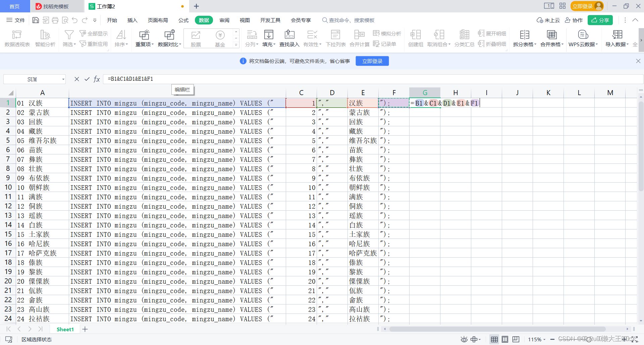Image resolution: width=644 pixels, height=345 pixels.
Task: Open the 页面布局 ribbon tab
Action: [158, 20]
